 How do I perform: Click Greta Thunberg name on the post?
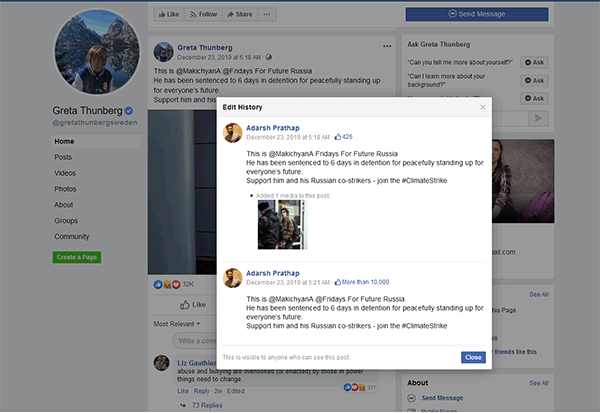(205, 47)
